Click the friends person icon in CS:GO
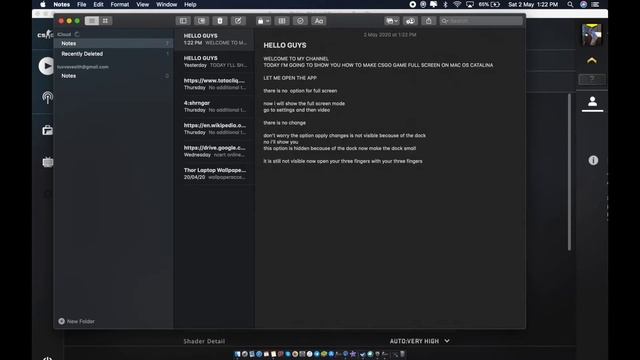The width and height of the screenshot is (640, 360). click(592, 101)
